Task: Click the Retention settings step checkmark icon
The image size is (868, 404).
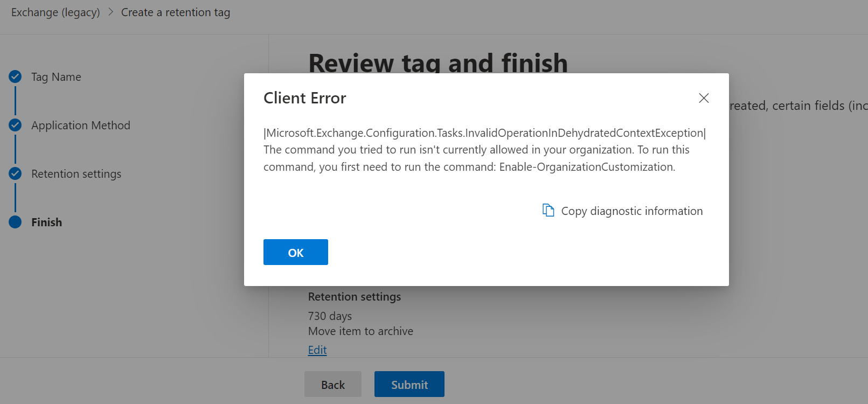Action: (15, 173)
